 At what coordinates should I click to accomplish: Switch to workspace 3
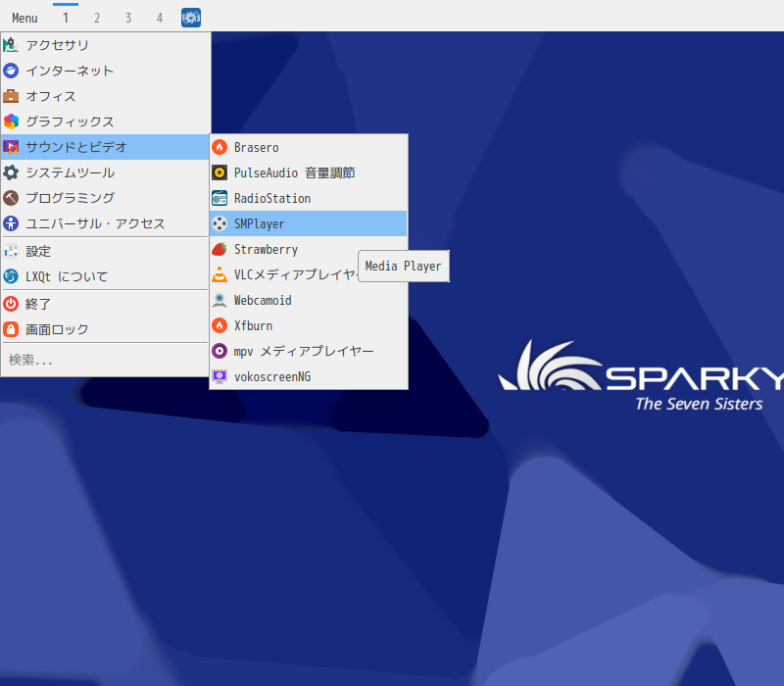pyautogui.click(x=128, y=18)
